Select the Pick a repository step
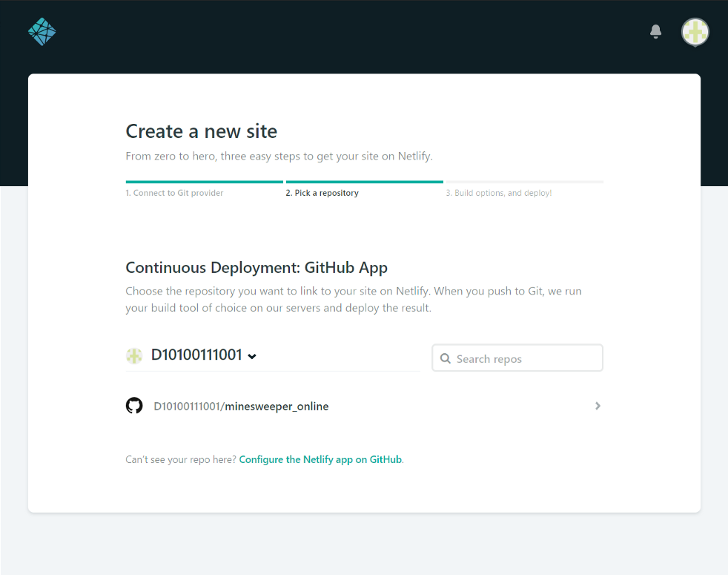This screenshot has width=728, height=575. 322,193
